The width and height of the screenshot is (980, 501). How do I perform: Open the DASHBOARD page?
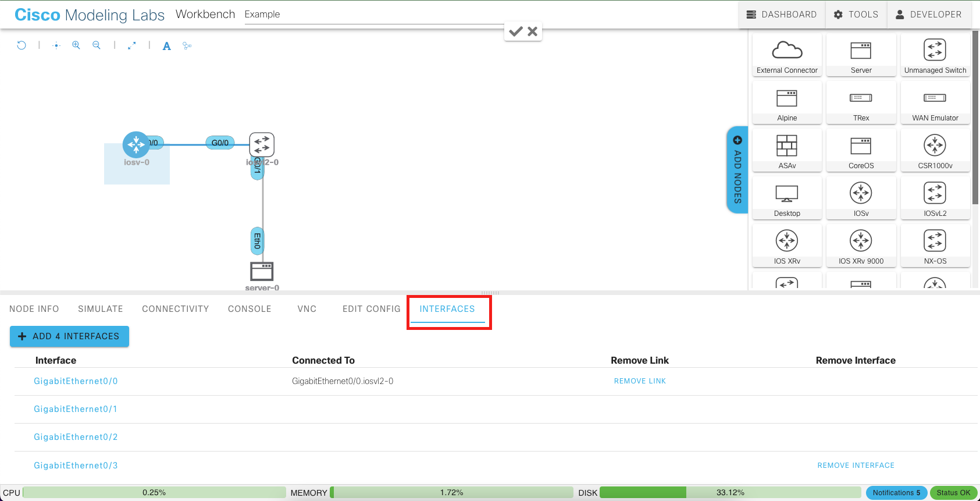coord(782,15)
